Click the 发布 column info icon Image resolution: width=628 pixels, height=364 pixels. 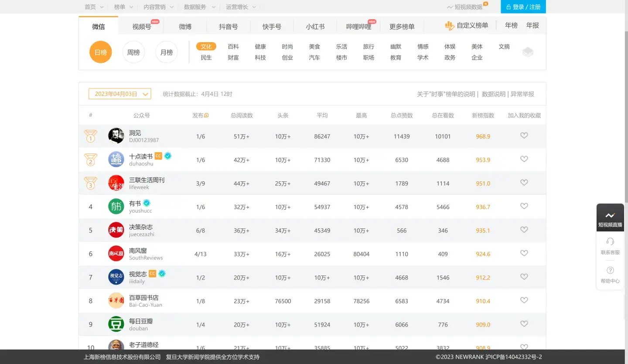pyautogui.click(x=206, y=116)
